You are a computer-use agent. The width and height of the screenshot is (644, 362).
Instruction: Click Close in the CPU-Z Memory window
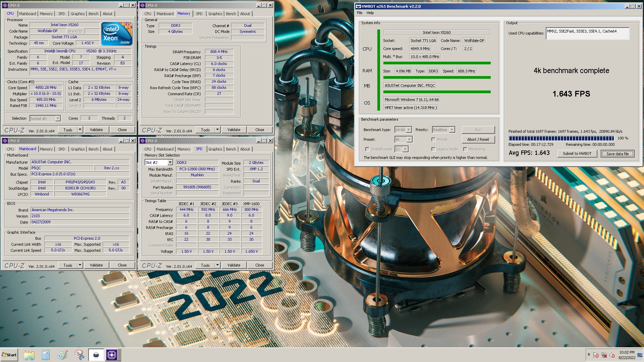pos(260,130)
